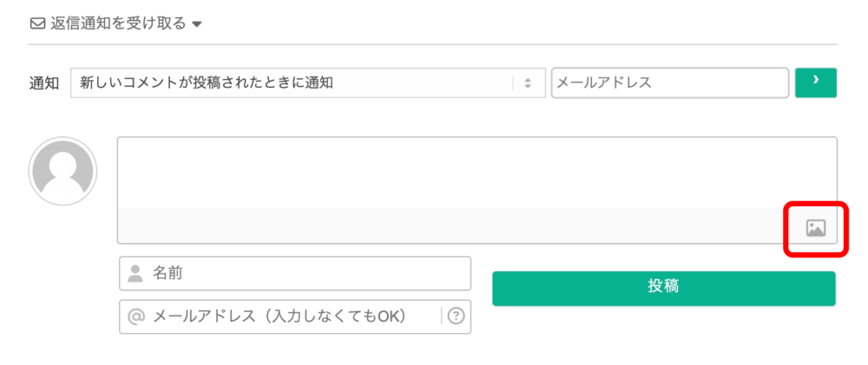
Task: Click into the 名前 input field
Action: tap(295, 273)
